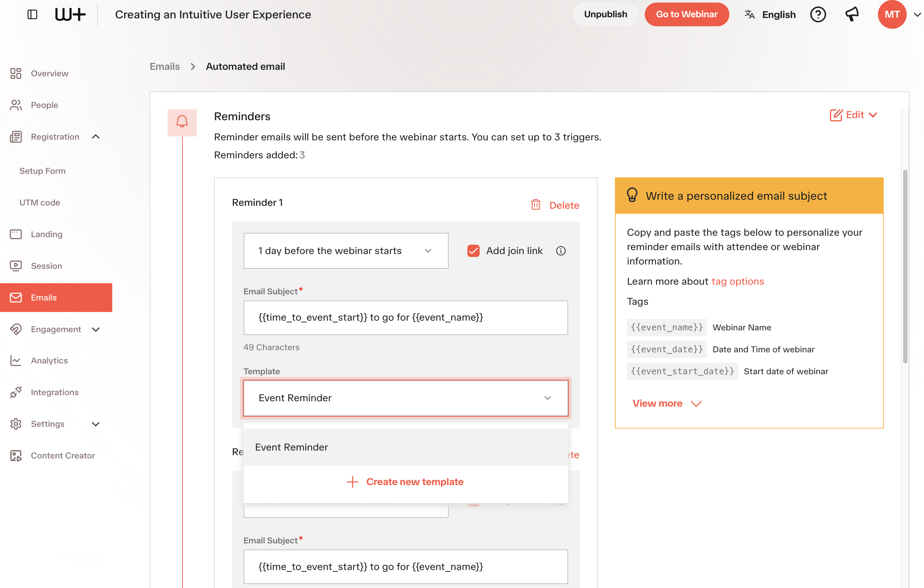Click the lightbulb tip icon
Image resolution: width=924 pixels, height=588 pixels.
click(x=632, y=195)
